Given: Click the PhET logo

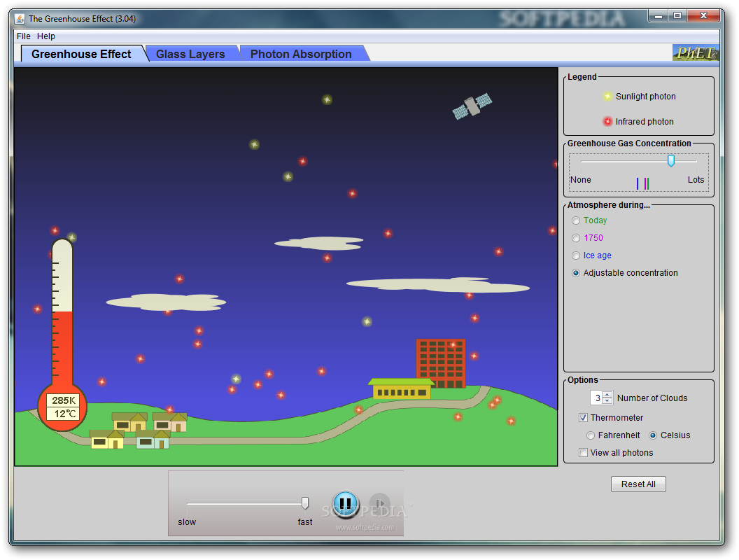Looking at the screenshot, I should click(696, 52).
